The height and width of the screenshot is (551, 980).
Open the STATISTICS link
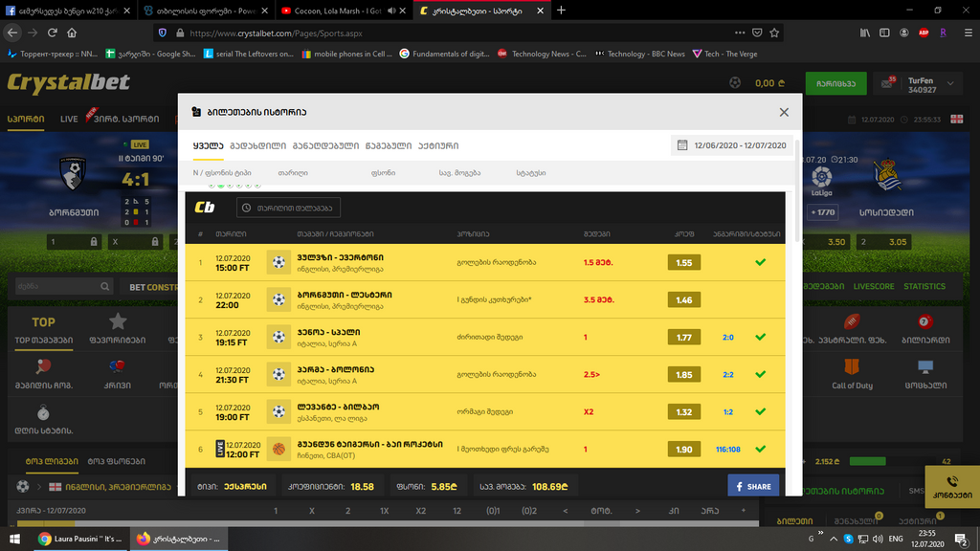coord(924,286)
